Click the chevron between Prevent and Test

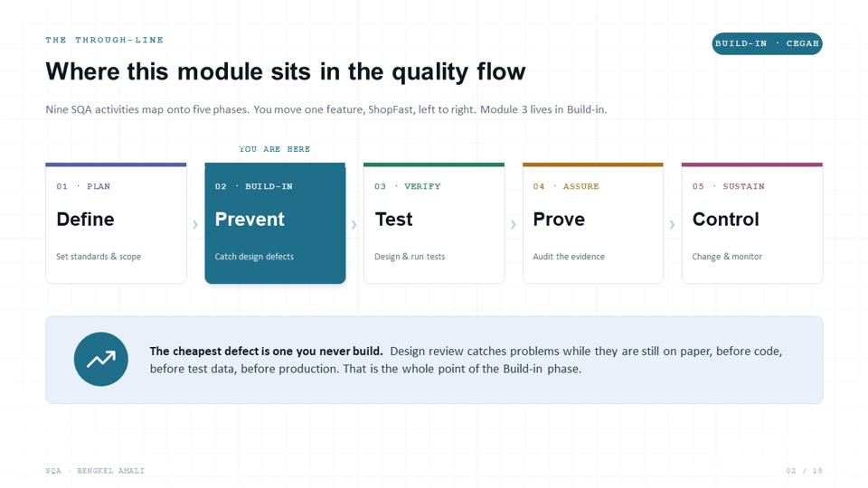(x=354, y=224)
